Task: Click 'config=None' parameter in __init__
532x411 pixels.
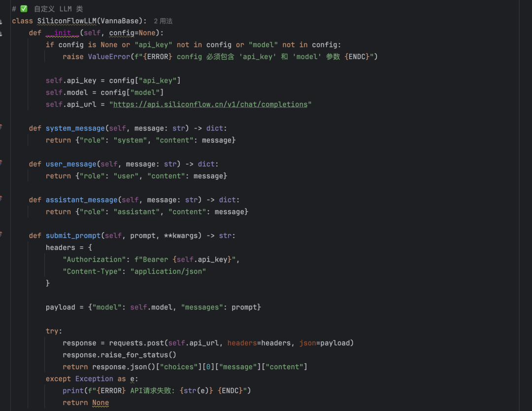Action: click(x=133, y=33)
